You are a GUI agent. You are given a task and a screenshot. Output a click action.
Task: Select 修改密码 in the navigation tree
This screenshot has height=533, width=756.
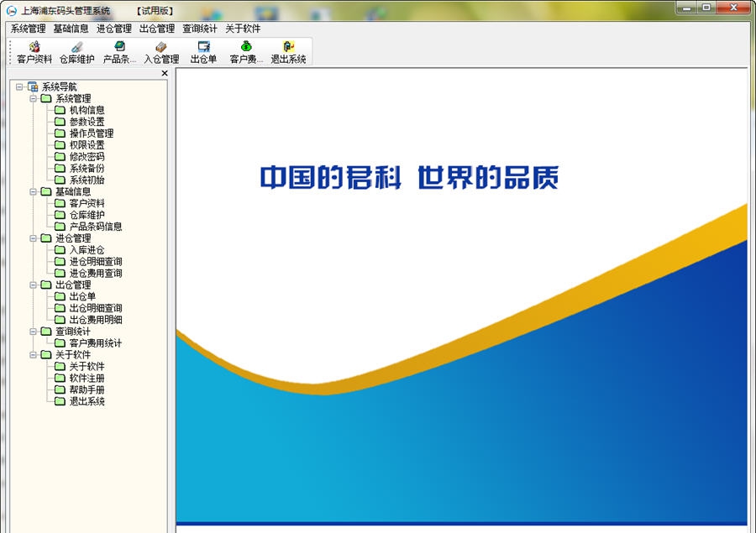pyautogui.click(x=87, y=157)
